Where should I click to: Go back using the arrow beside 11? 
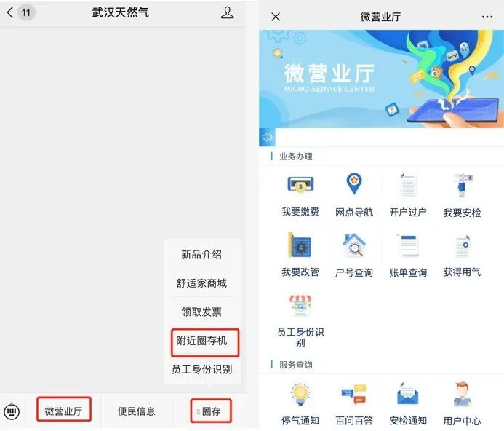coord(10,12)
